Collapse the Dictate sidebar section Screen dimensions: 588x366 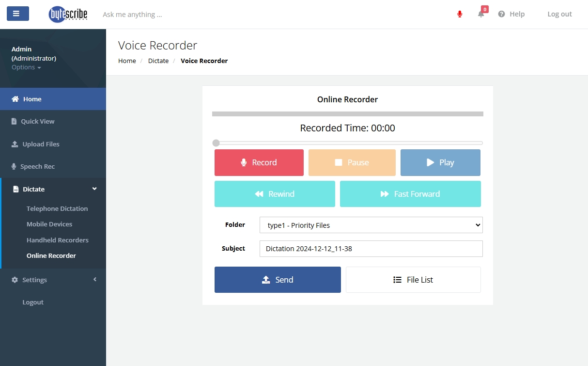coord(54,189)
